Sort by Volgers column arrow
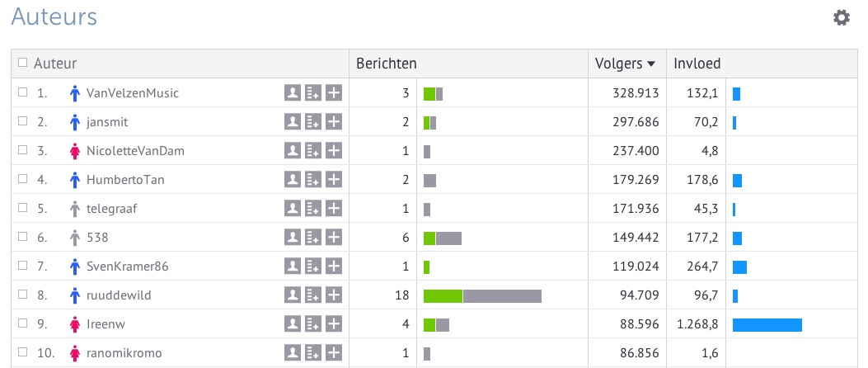This screenshot has width=868, height=368. coord(651,64)
